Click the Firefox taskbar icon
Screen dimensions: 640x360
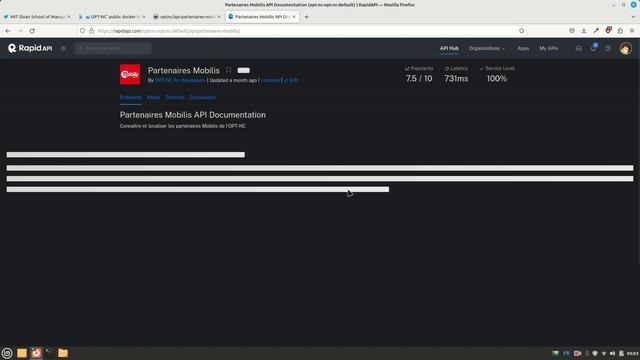pos(36,353)
